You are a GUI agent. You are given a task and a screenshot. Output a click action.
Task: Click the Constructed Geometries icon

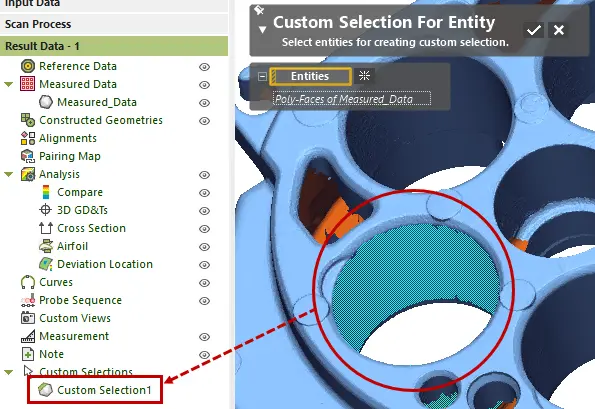[28, 120]
